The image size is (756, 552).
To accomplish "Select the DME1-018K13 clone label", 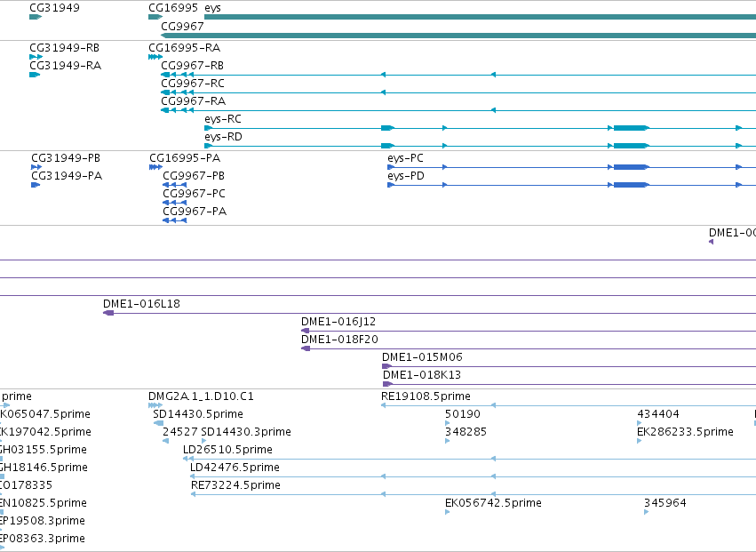I will coord(422,375).
